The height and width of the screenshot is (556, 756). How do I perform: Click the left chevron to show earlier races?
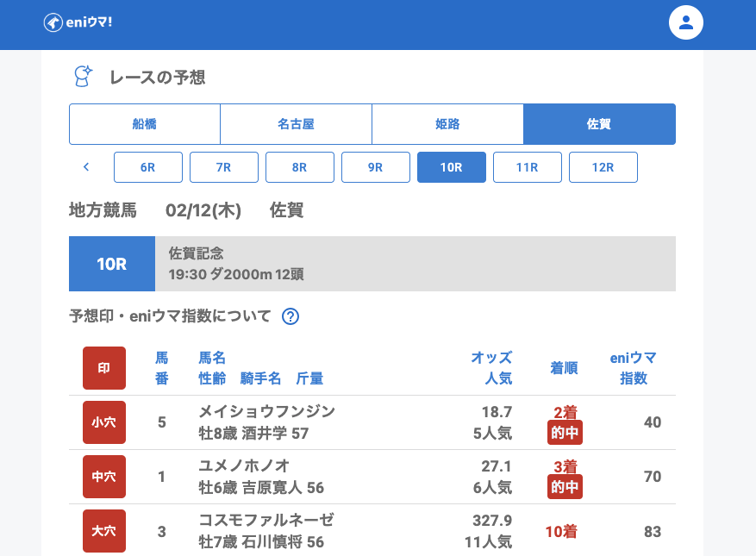86,167
